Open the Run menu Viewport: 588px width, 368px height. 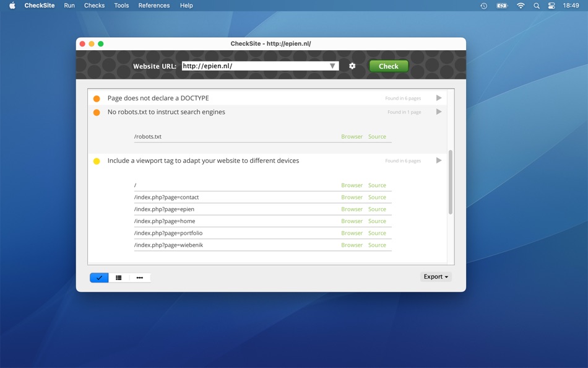click(x=69, y=6)
